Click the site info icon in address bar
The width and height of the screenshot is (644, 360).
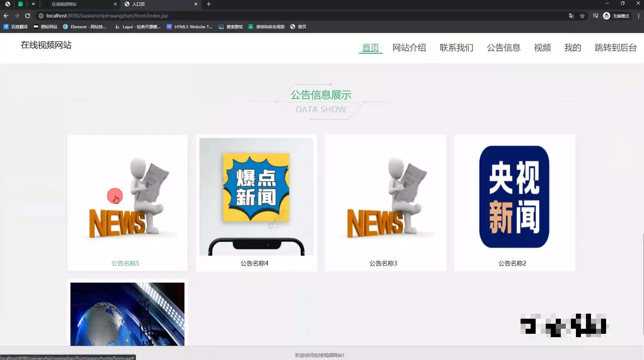(x=41, y=16)
